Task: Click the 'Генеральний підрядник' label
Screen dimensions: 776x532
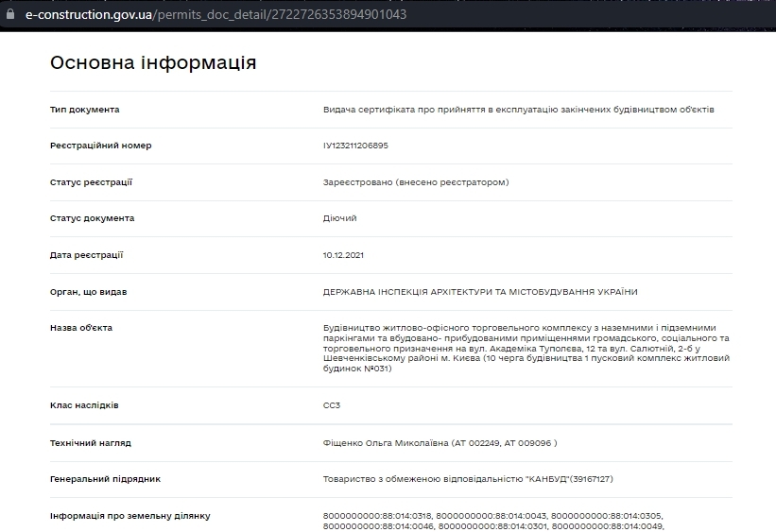Action: (105, 479)
